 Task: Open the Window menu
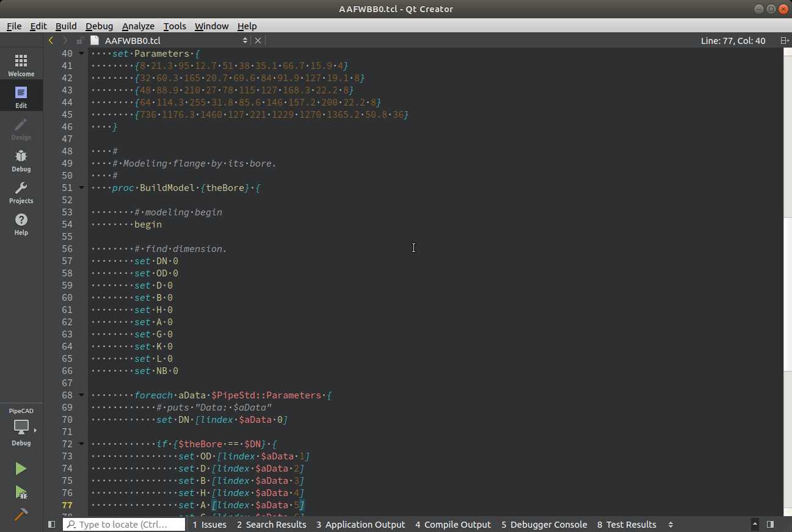(211, 26)
